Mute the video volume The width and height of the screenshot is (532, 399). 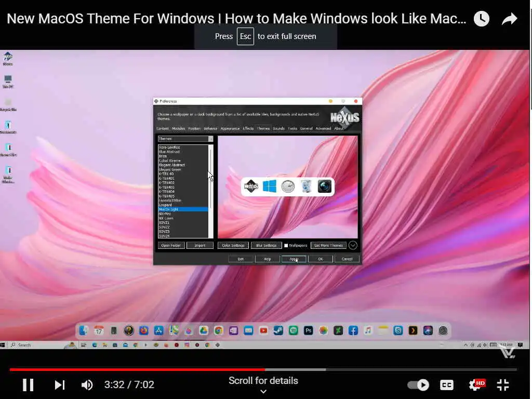point(87,385)
